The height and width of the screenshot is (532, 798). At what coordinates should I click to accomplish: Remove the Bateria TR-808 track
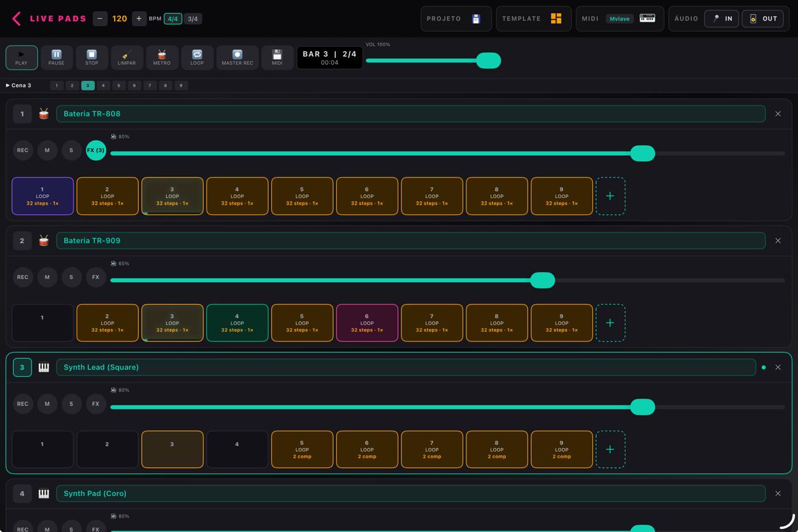tap(778, 114)
